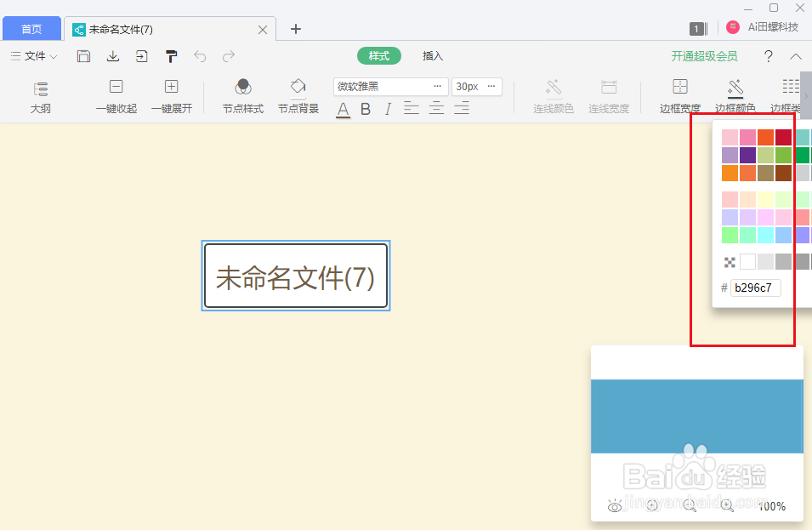The width and height of the screenshot is (812, 530).
Task: Click the window count 1 icon
Action: tap(697, 29)
